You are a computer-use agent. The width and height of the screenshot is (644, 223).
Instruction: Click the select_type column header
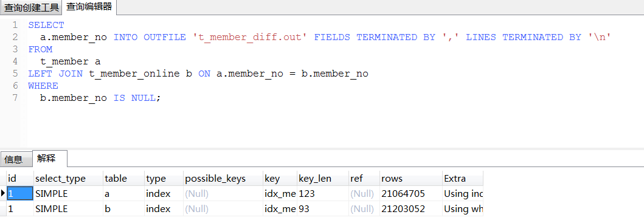[x=68, y=179]
